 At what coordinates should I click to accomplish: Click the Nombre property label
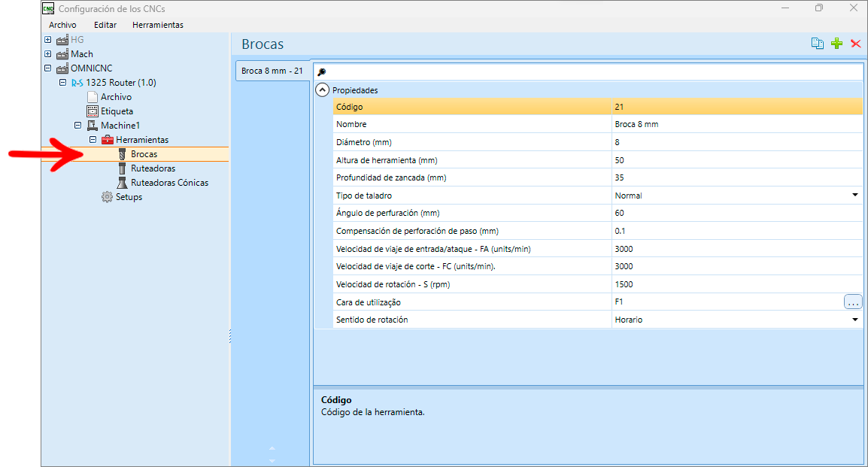pos(351,125)
